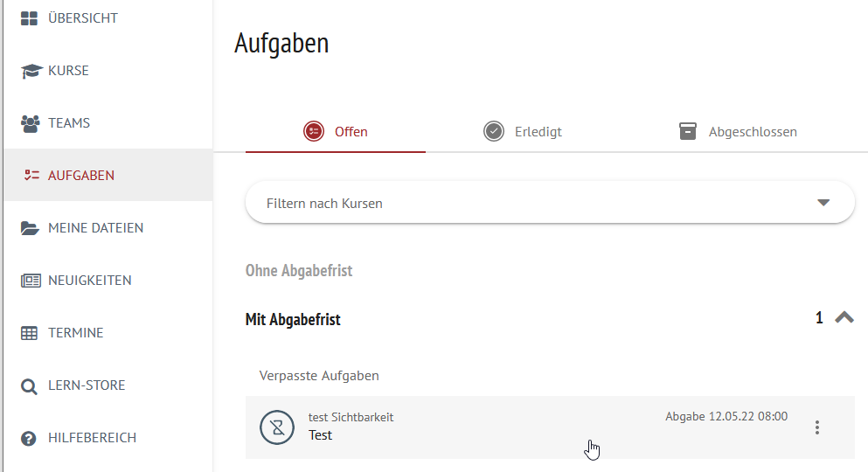Screen dimensions: 868x472
Task: Select the hourglass icon on the Test task
Action: pyautogui.click(x=277, y=427)
